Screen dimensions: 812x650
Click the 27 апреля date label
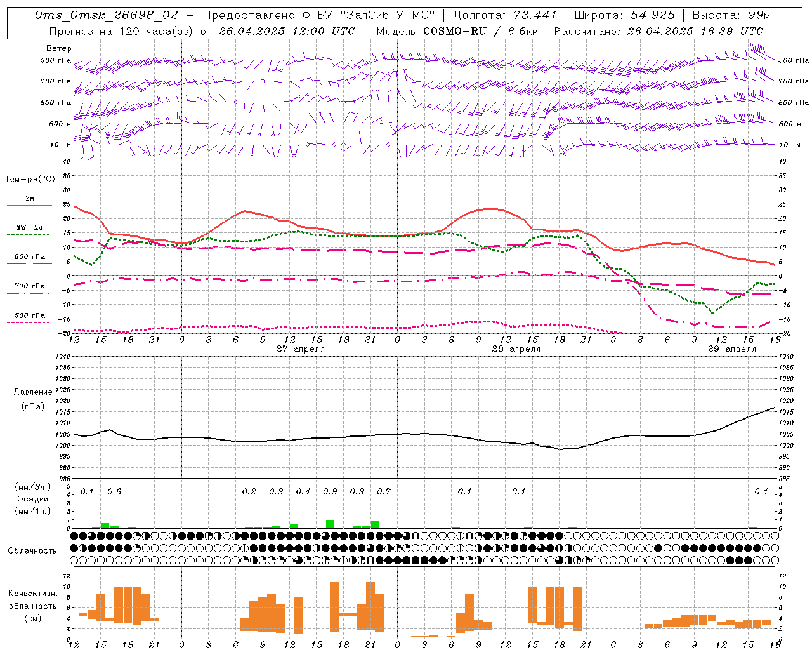click(301, 349)
